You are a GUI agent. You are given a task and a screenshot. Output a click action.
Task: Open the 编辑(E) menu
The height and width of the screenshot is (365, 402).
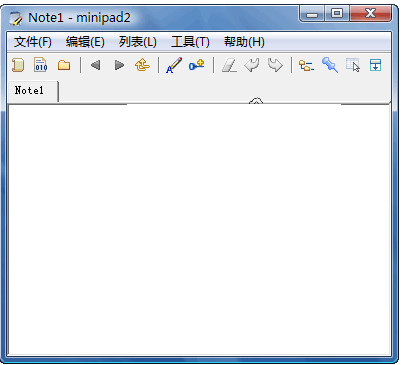(85, 42)
